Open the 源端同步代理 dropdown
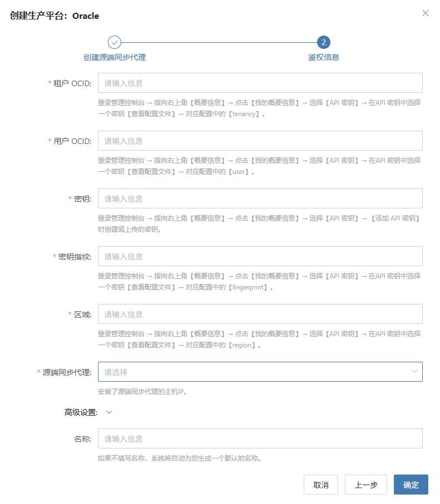Viewport: 440px width, 504px height. tap(260, 372)
